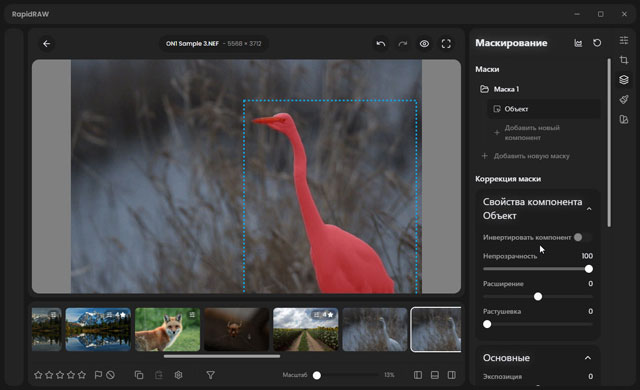This screenshot has width=640, height=390.
Task: Adjust the Непрозрачность slider handle
Action: tap(589, 269)
